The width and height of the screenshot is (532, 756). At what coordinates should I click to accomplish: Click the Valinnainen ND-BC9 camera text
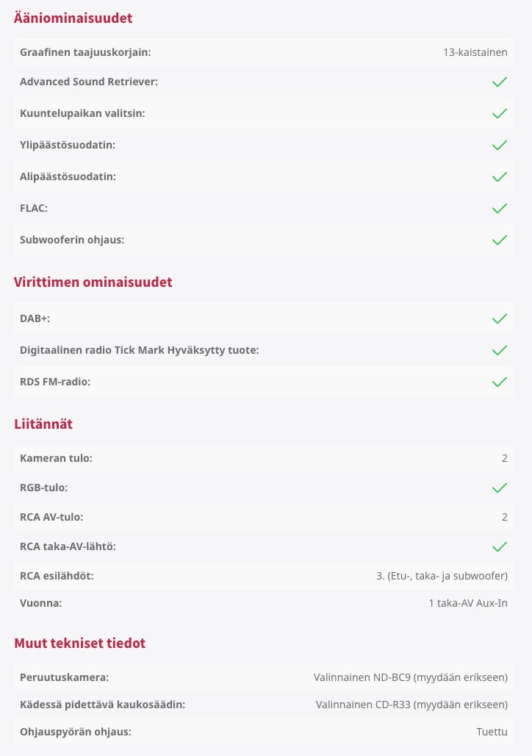(411, 677)
